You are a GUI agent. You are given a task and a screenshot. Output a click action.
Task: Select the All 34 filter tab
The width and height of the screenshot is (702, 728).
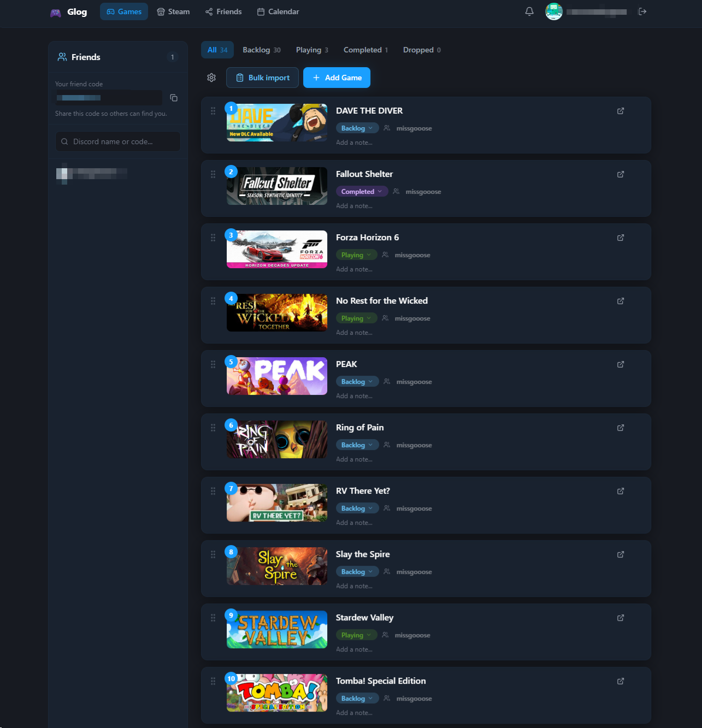(x=217, y=50)
